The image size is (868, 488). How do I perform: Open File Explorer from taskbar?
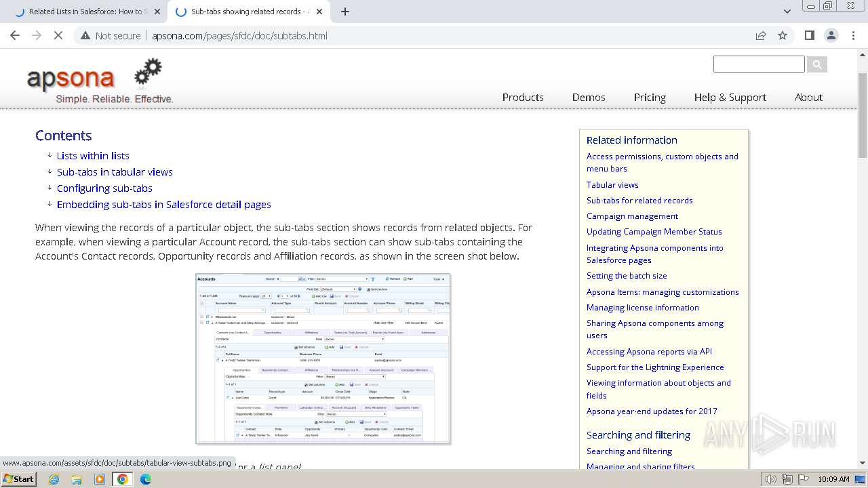77,479
